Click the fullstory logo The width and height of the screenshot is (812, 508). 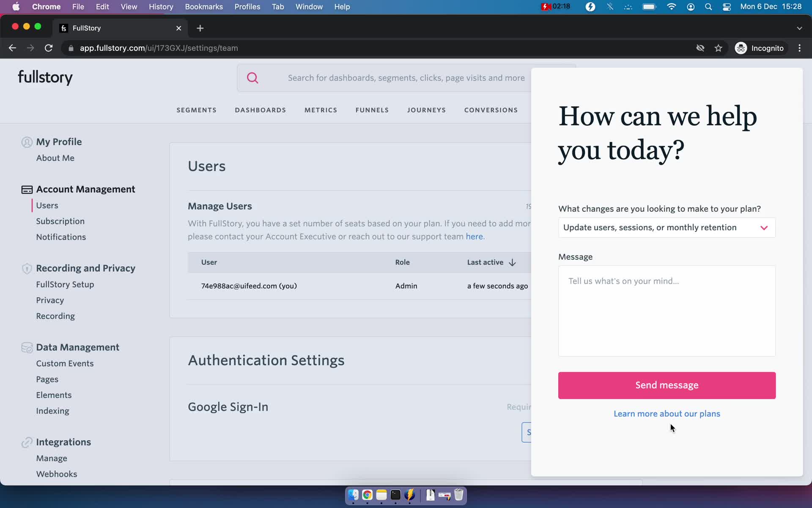(x=45, y=77)
